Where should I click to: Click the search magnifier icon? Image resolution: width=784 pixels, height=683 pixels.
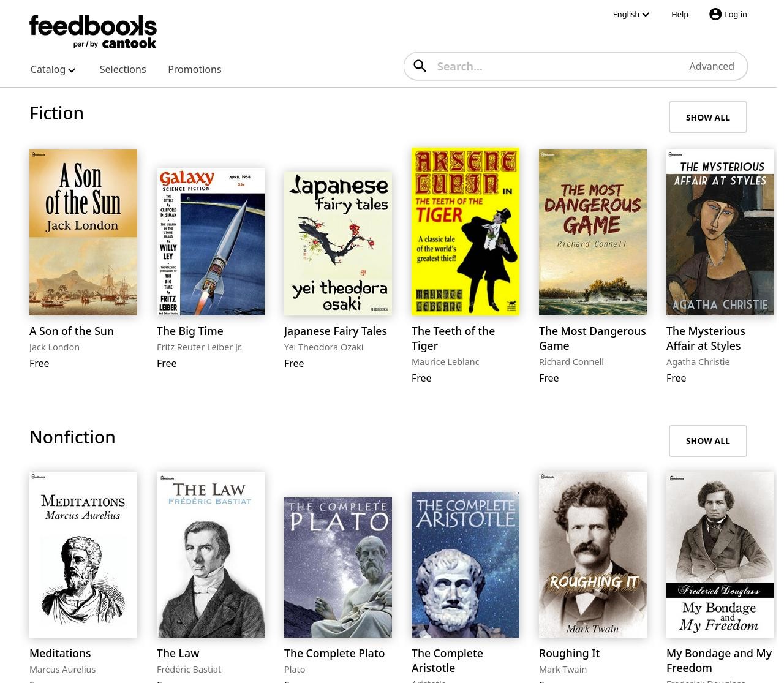(420, 66)
